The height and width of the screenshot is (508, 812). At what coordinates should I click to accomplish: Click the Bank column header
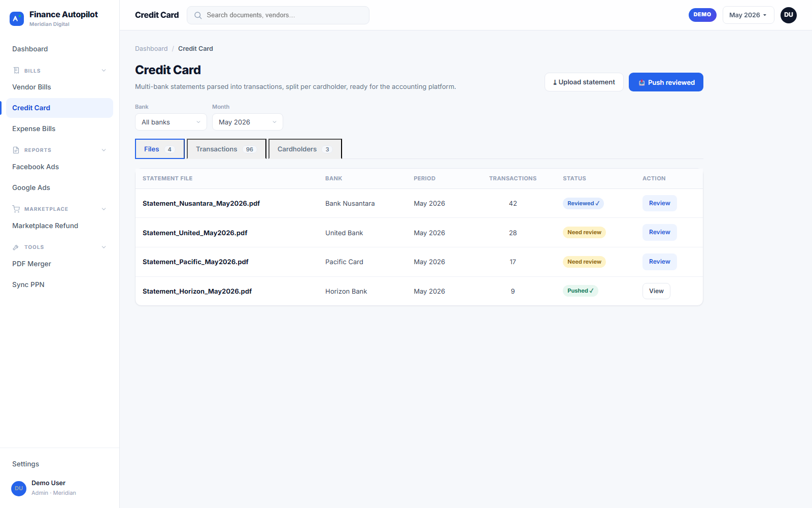[x=333, y=178]
